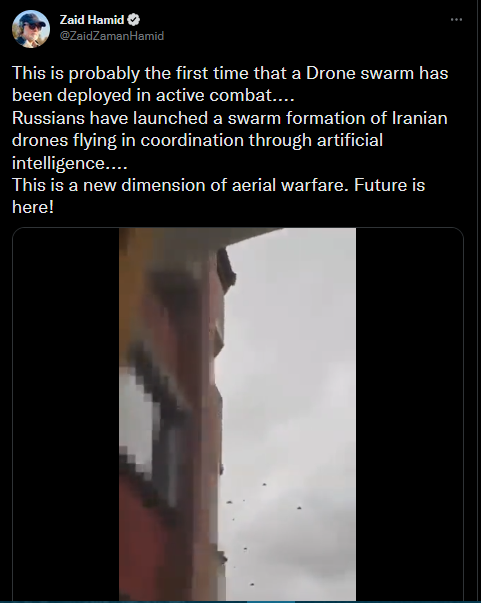
Task: Open Zaid Hamid's profile avatar
Action: (x=31, y=29)
